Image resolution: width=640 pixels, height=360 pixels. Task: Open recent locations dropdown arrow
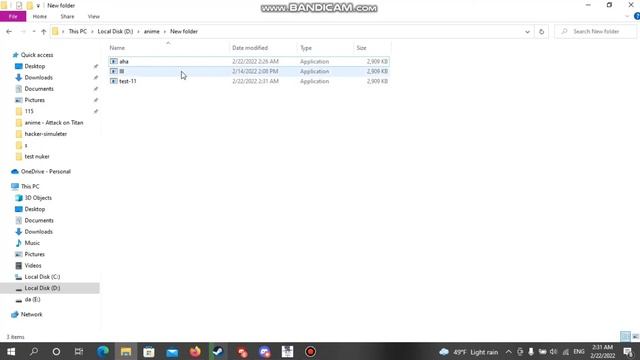pos(34,31)
